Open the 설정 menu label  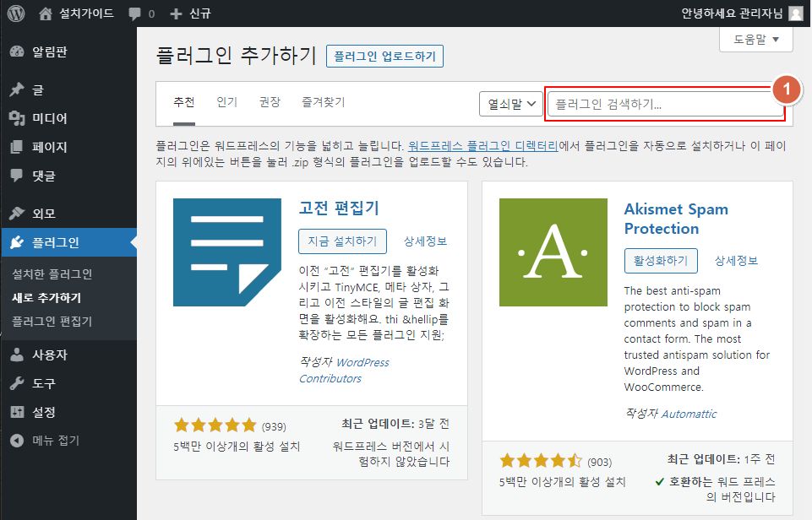(43, 413)
